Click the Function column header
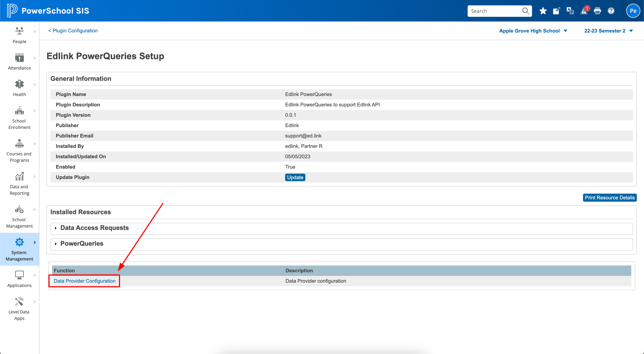 (x=64, y=270)
